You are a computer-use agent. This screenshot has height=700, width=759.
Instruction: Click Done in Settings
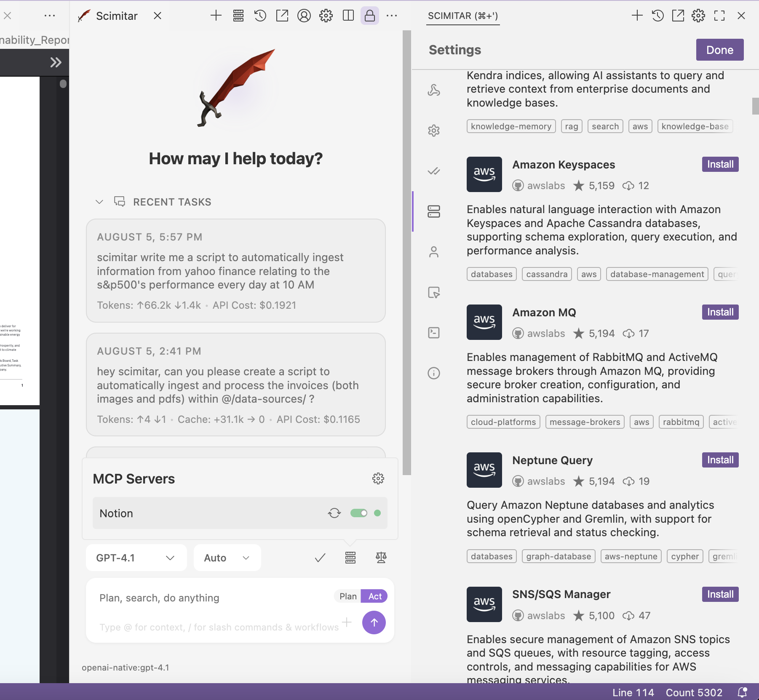tap(720, 50)
